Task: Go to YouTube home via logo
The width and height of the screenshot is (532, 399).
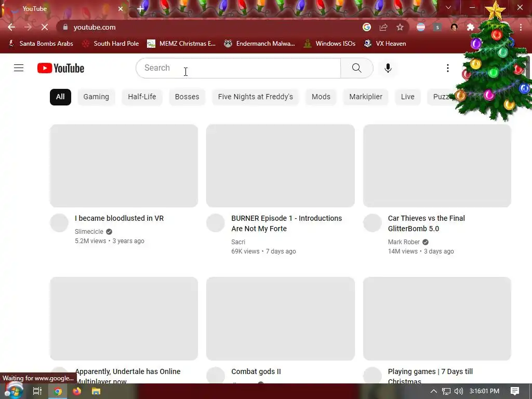Action: click(61, 68)
